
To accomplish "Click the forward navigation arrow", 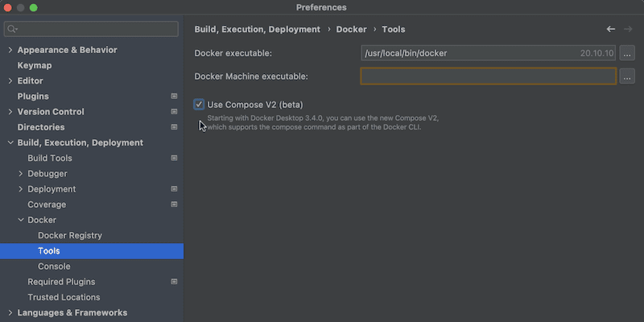I will [628, 29].
